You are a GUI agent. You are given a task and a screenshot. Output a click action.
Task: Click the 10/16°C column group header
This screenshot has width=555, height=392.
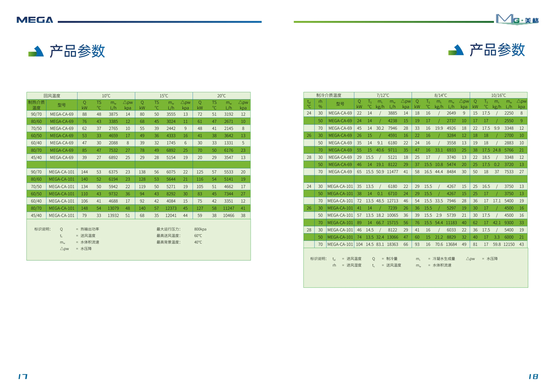(498, 95)
